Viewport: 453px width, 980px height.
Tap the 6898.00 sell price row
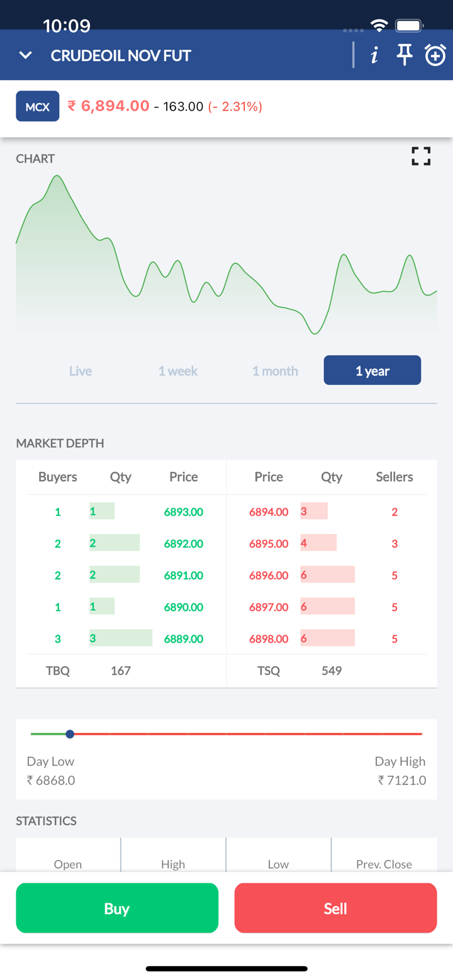click(x=269, y=639)
